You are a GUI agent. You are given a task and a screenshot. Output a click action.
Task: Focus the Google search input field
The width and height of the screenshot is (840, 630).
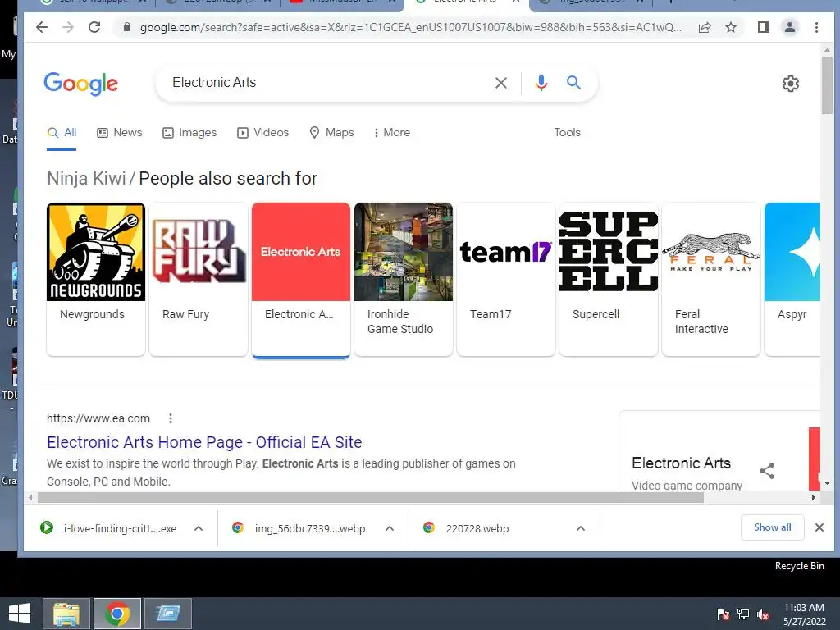[326, 83]
